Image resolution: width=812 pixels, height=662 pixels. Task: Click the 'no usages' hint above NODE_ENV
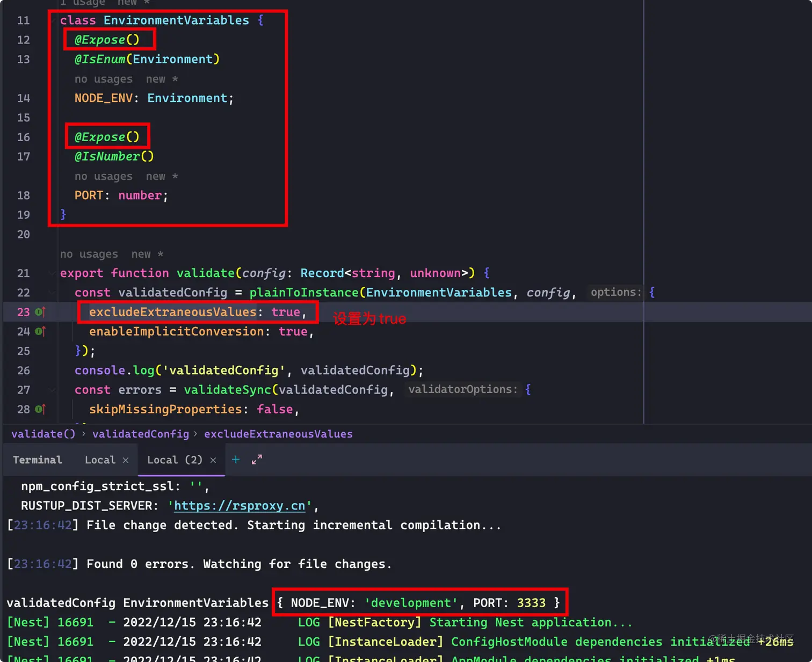[104, 79]
